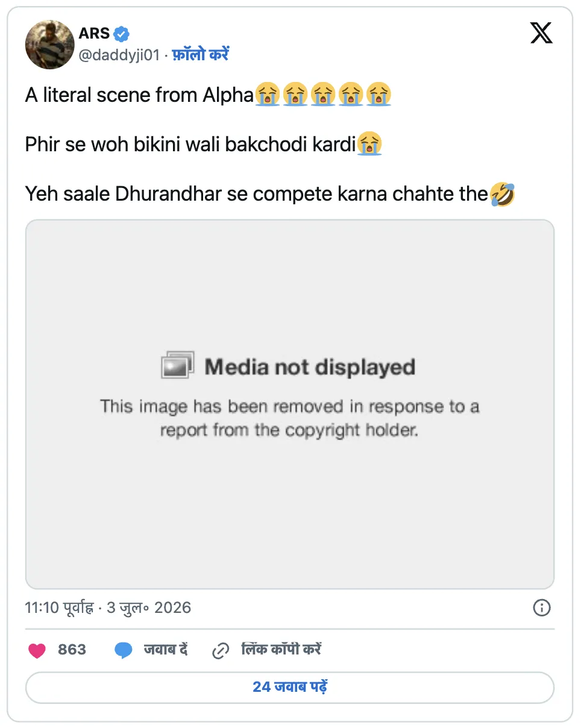Like the tweet with the heart icon

[37, 650]
